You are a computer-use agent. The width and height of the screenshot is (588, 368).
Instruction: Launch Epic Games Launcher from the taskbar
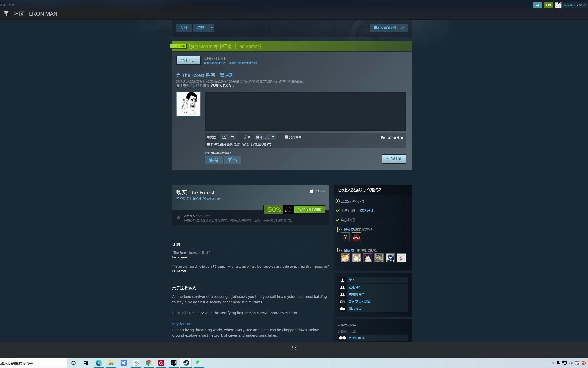[x=174, y=363]
